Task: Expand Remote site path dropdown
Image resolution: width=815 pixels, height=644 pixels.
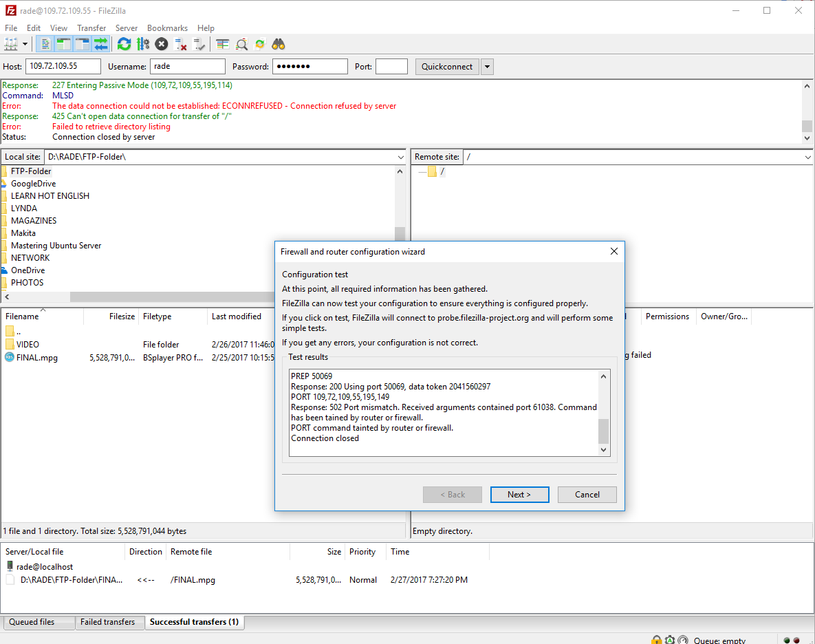Action: [x=807, y=157]
